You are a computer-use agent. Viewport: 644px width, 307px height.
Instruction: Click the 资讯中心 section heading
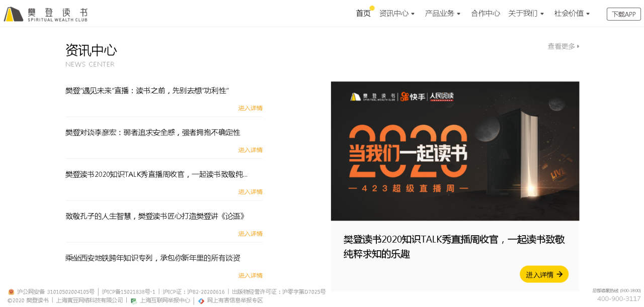coord(91,51)
